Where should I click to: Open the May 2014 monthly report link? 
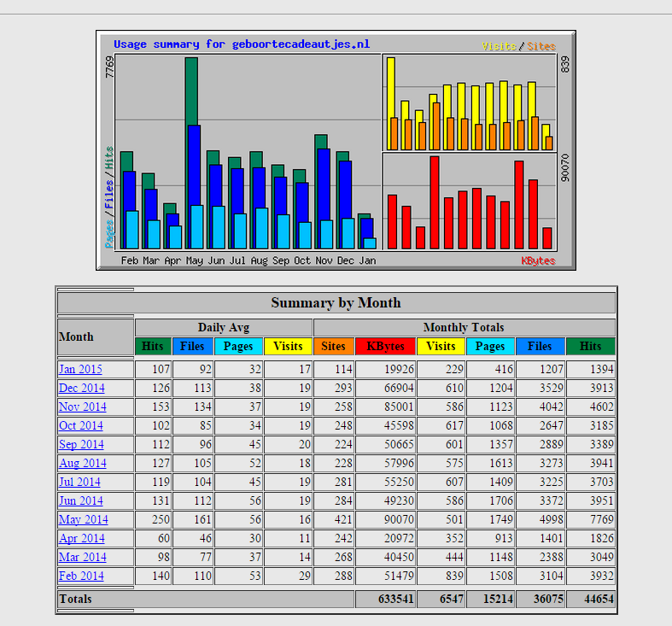pyautogui.click(x=84, y=519)
